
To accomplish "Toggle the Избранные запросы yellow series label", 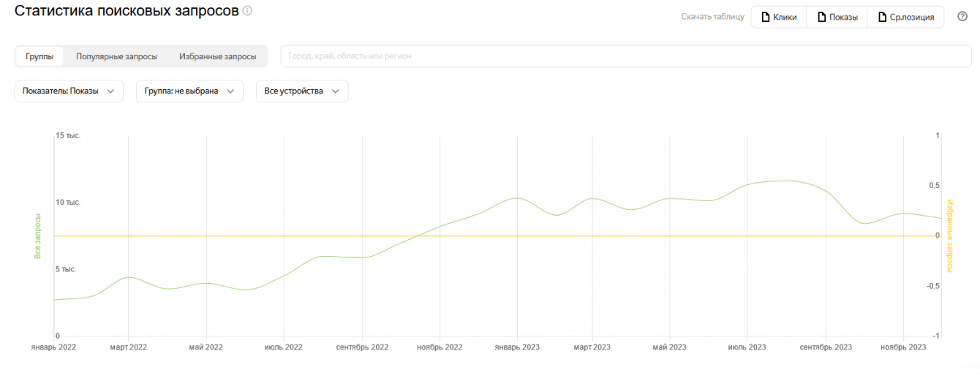I will point(950,236).
